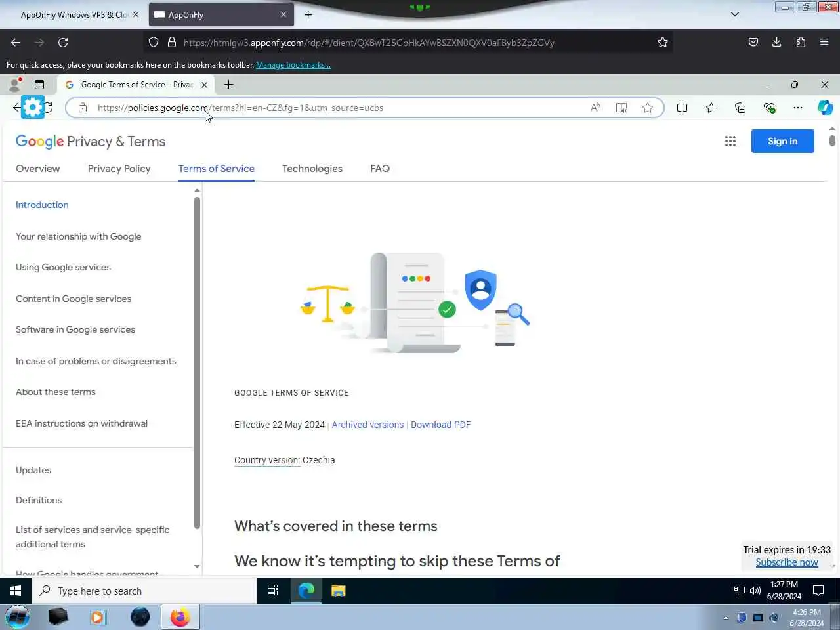
Task: Open EEA instructions on withdrawal
Action: pyautogui.click(x=82, y=423)
